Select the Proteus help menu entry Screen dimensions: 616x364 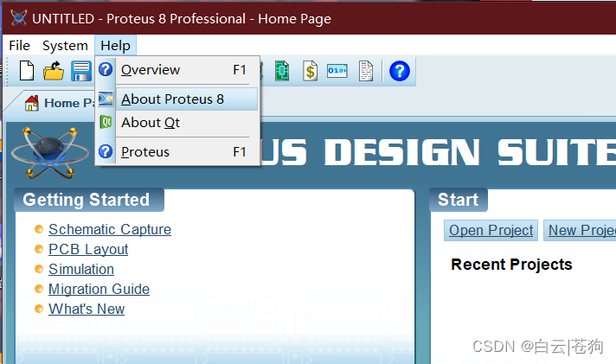click(177, 151)
